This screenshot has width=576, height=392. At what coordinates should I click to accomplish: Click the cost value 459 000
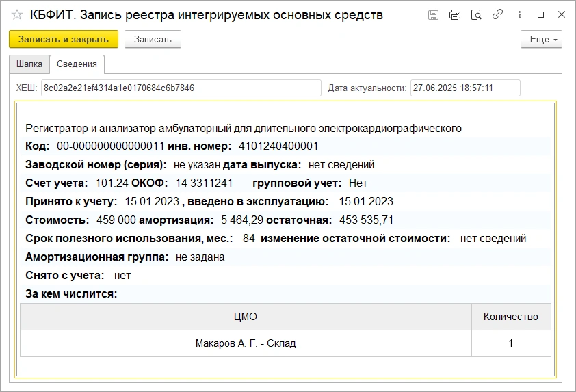coord(116,220)
